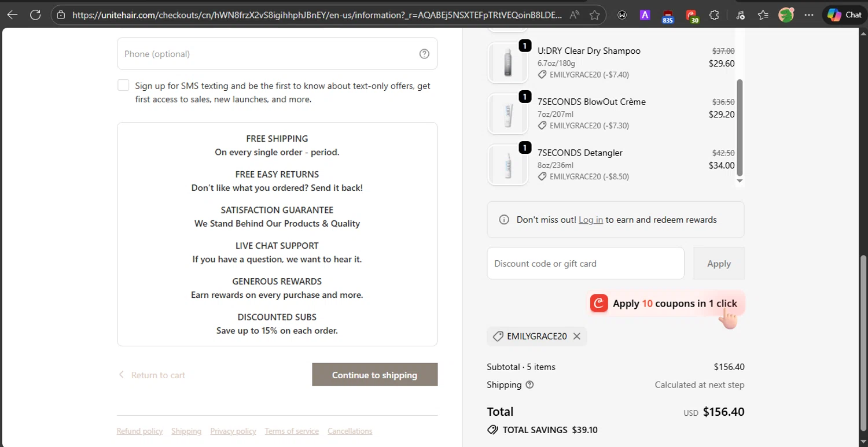
Task: Click Return to cart link
Action: [x=152, y=375]
